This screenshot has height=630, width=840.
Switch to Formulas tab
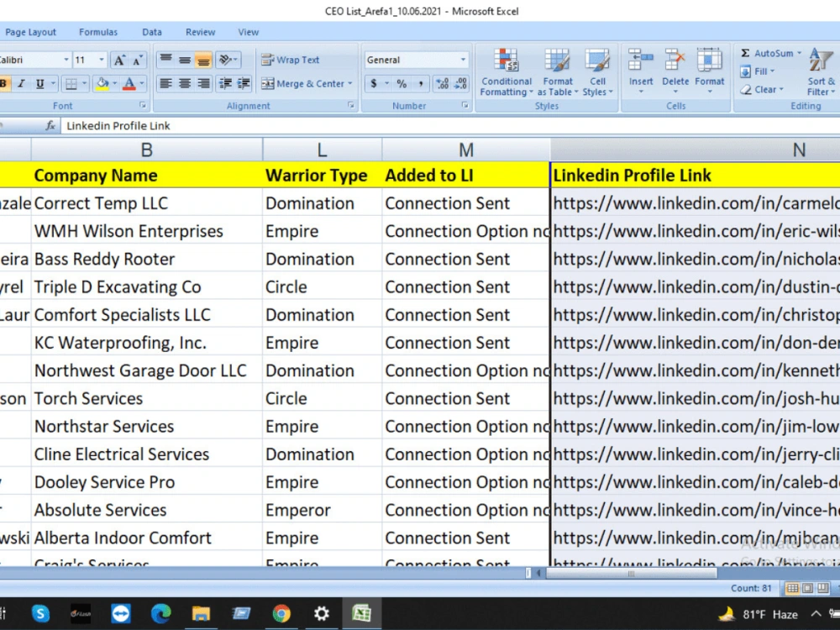coord(98,32)
